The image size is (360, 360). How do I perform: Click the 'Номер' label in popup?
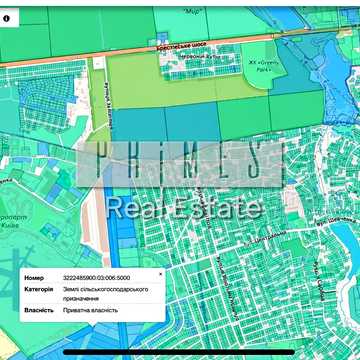click(x=34, y=278)
